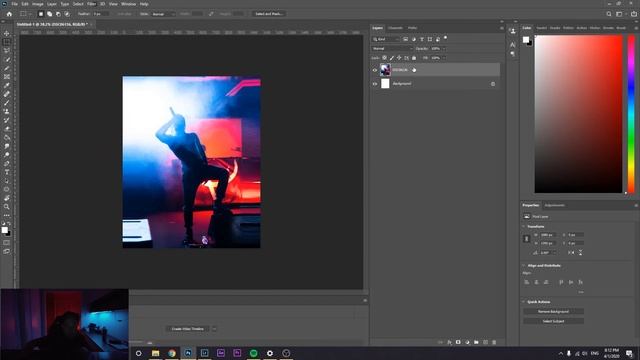
Task: Create new adjustment layer icon
Action: click(467, 342)
